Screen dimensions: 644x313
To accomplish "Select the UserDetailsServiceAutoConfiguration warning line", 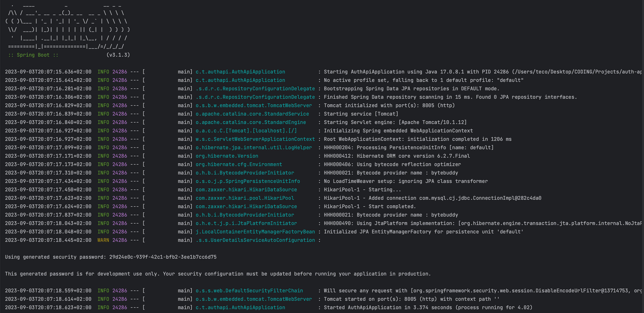I will tap(255, 240).
